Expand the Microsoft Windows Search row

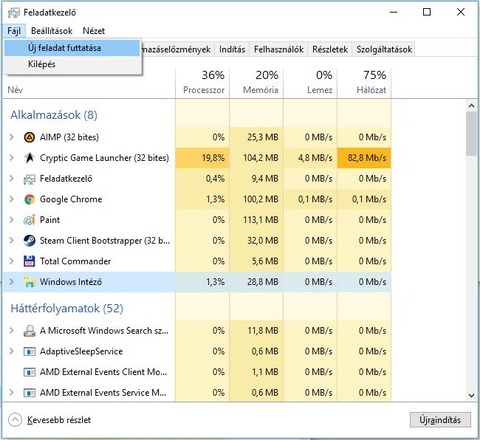point(12,330)
